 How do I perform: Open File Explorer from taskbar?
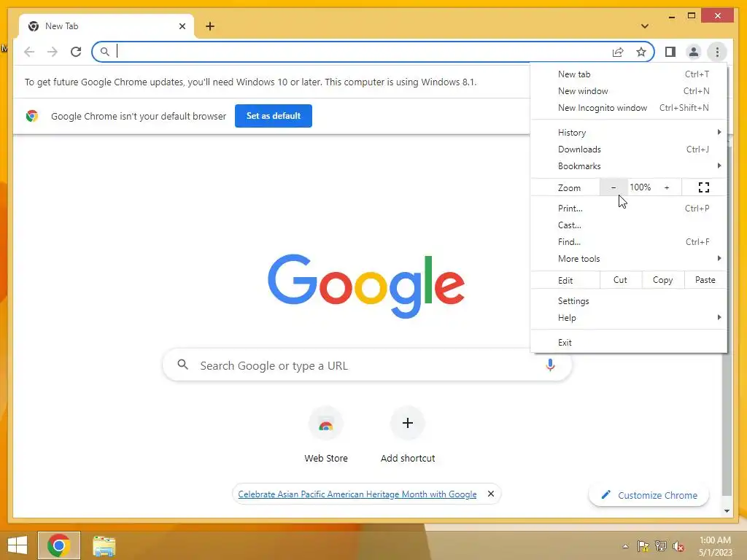point(104,545)
